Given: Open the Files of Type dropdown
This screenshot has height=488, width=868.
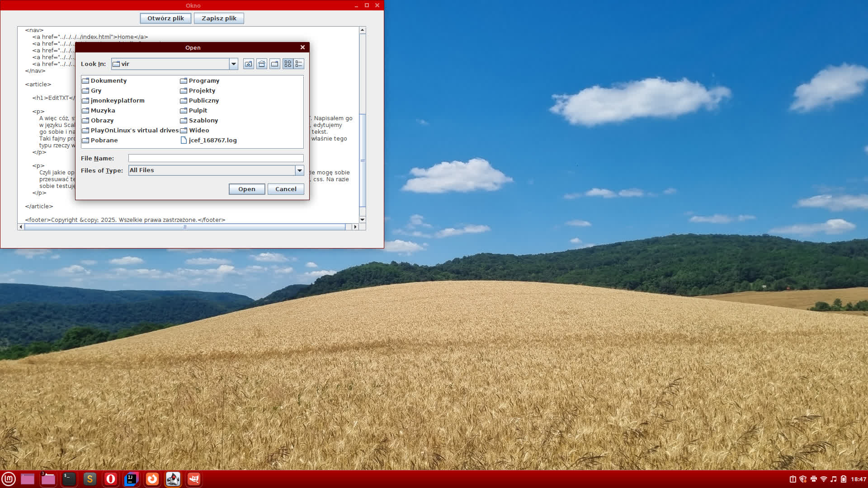Looking at the screenshot, I should (299, 170).
